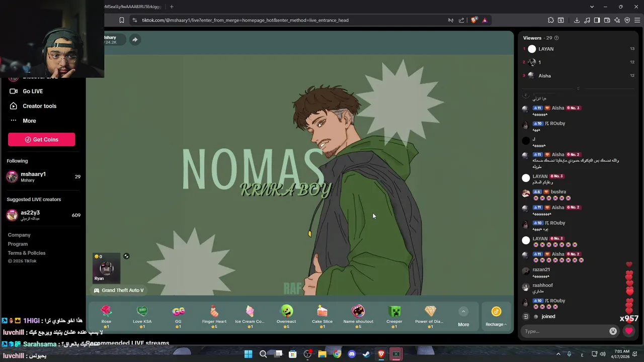Click the share page icon in address bar
The image size is (644, 362).
[x=461, y=20]
